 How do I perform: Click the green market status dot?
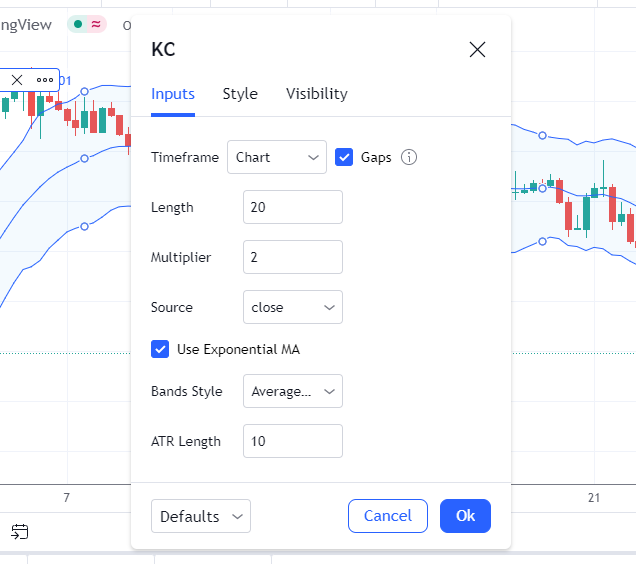pos(78,24)
